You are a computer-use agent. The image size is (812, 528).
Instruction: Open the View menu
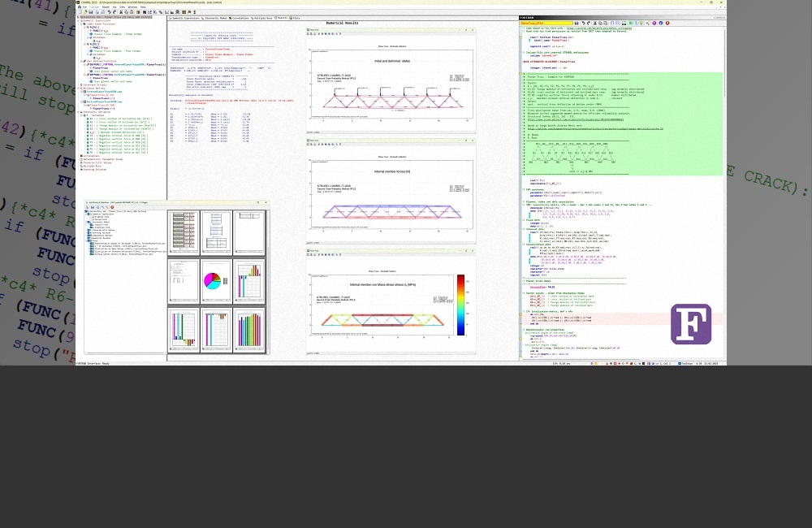click(123, 7)
